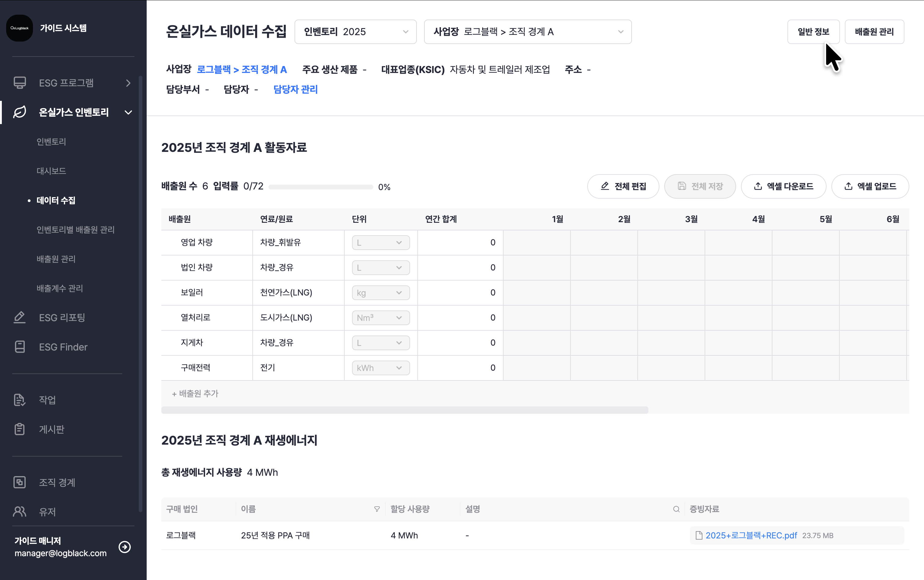Click the 유저 people icon
Viewport: 924px width, 580px height.
click(x=20, y=511)
